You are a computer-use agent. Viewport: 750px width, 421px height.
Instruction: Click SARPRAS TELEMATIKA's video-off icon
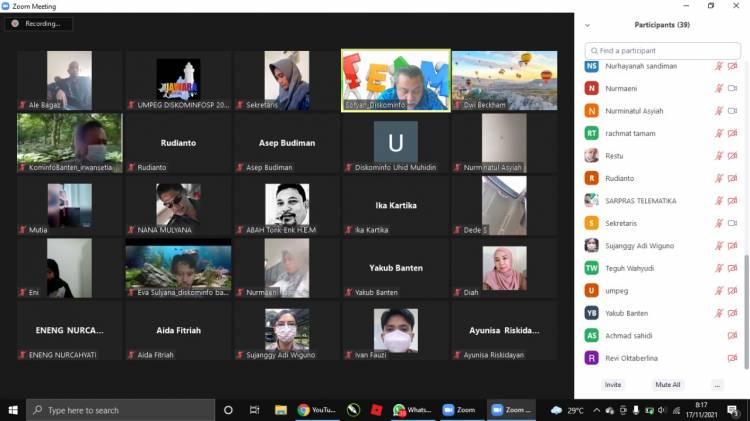[x=732, y=200]
